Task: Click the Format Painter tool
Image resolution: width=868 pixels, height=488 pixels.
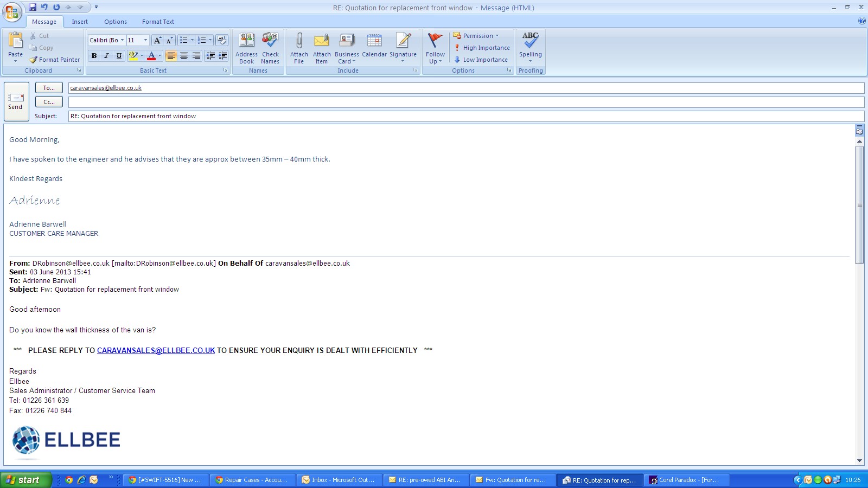Action: tap(54, 60)
